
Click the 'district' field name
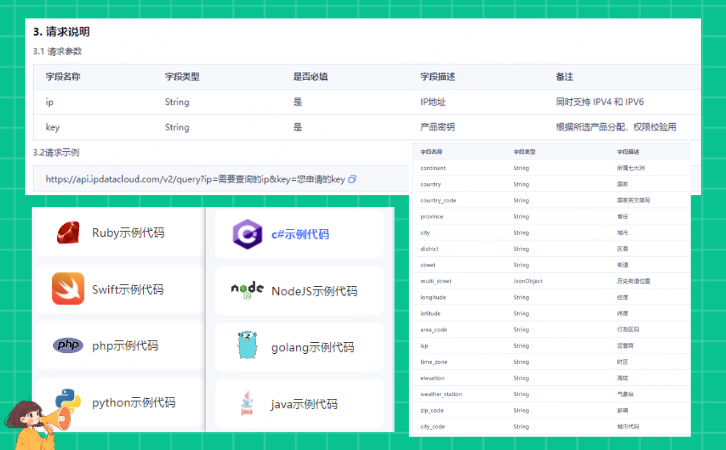pos(429,249)
